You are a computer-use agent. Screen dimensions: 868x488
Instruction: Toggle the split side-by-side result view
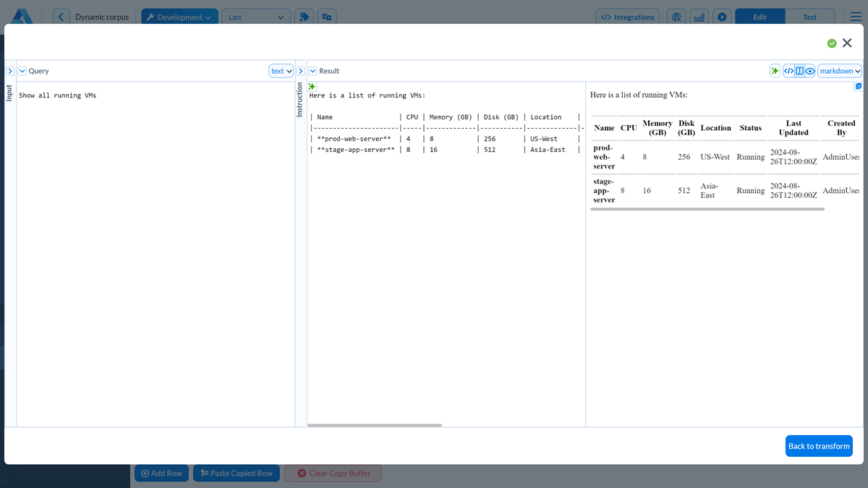tap(799, 71)
